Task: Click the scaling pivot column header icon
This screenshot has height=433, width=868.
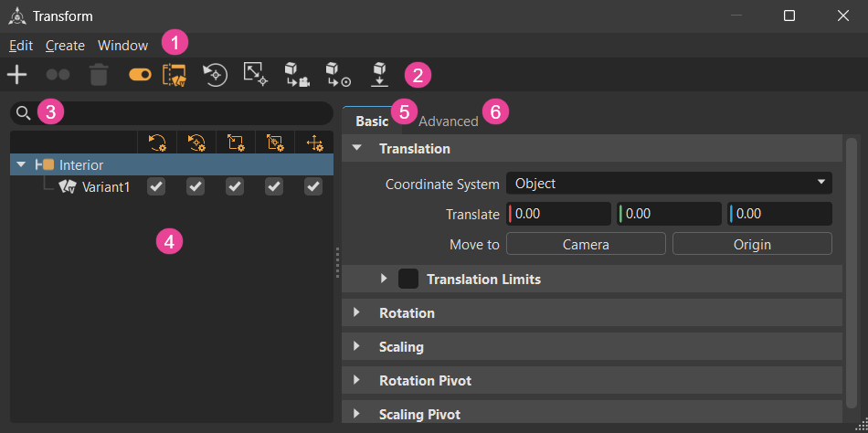Action: 275,143
